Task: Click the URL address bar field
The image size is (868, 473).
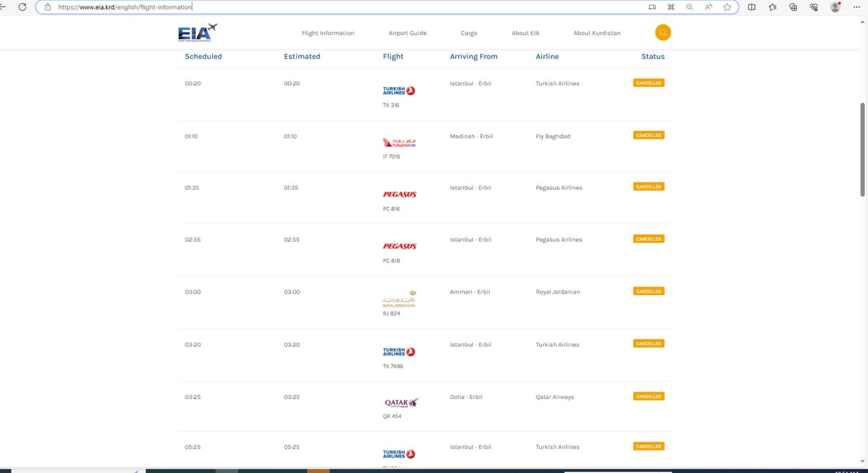Action: point(380,7)
